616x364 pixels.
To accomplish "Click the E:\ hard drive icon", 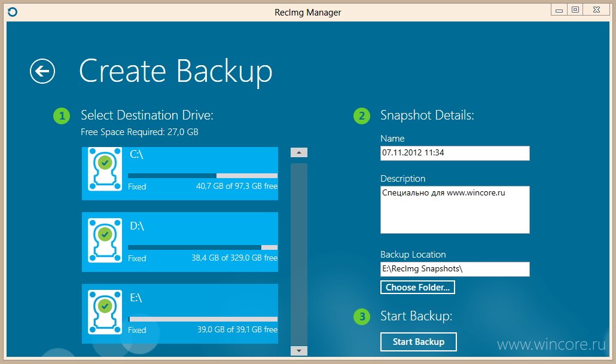I will point(105,312).
